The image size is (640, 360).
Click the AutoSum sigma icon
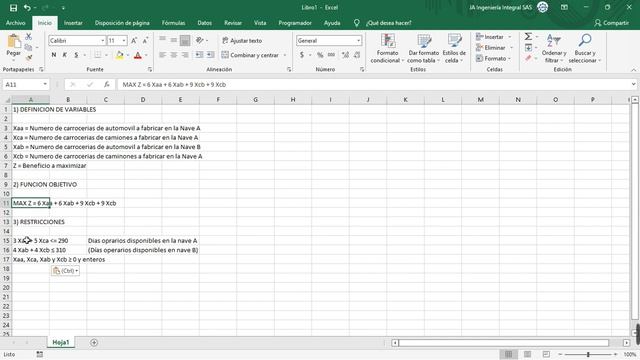(528, 37)
